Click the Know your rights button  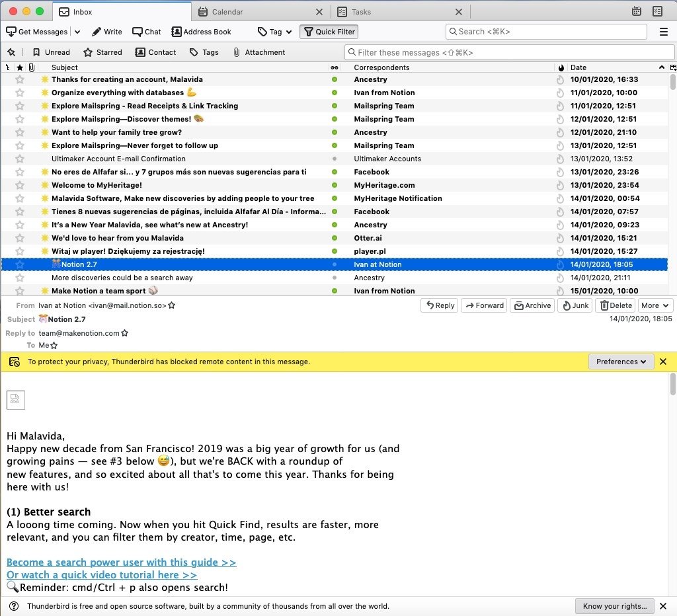click(x=615, y=606)
